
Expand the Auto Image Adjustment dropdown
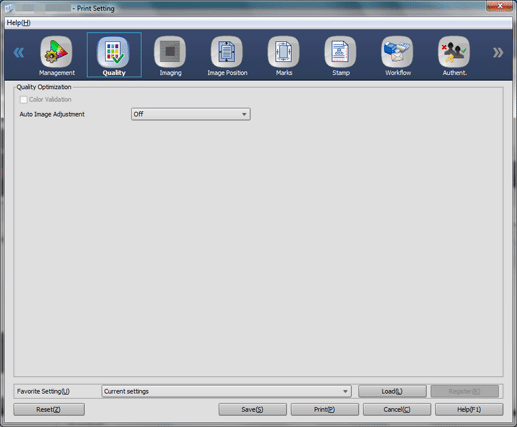tap(191, 114)
